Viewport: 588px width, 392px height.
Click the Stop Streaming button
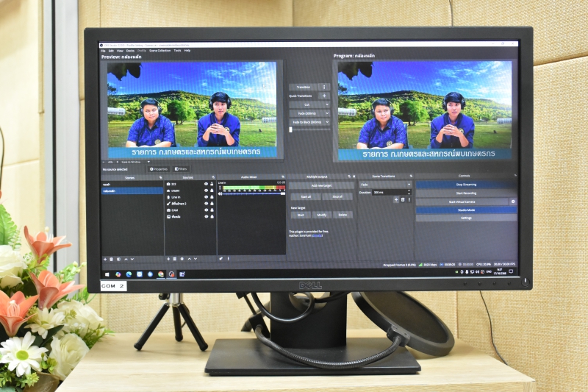click(466, 185)
